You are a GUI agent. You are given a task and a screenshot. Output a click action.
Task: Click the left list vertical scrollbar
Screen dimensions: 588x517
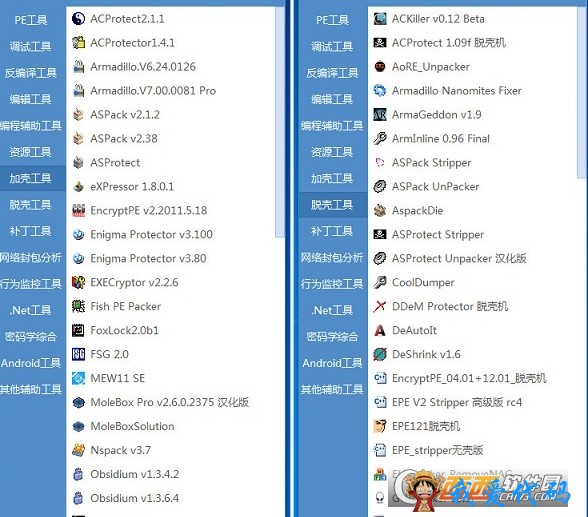point(280,121)
